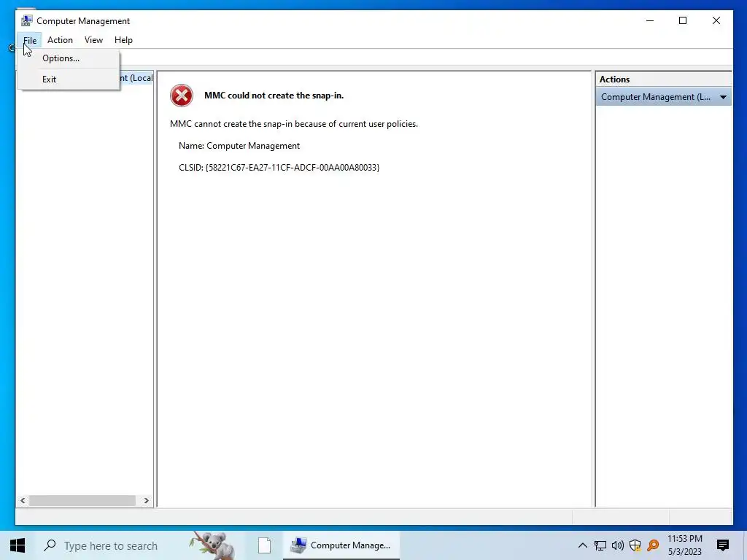Click the 'MMC could not create the snap-in.' heading
This screenshot has width=747, height=560.
[x=274, y=96]
